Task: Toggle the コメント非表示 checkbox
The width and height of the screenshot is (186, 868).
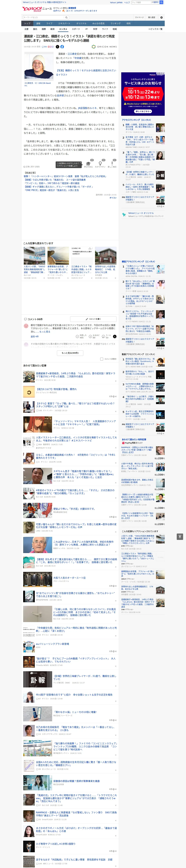Action: [101, 359]
